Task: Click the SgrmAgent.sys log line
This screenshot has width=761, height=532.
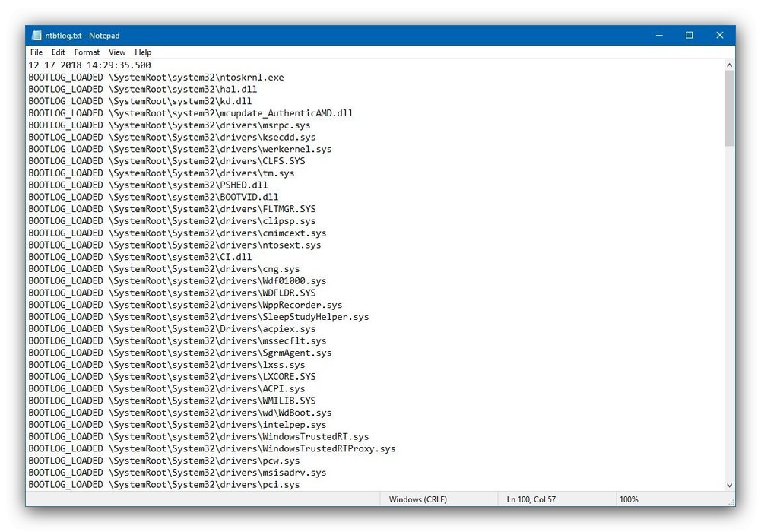Action: [x=180, y=353]
